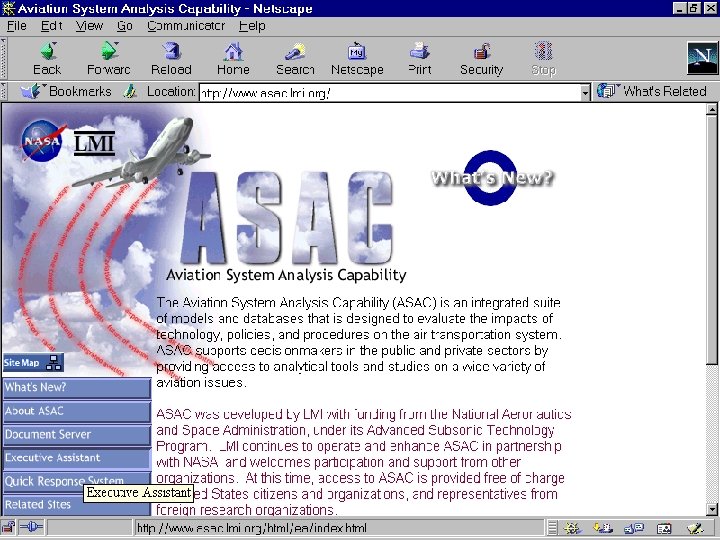Open the File menu
Viewport: 720px width, 540px height.
coord(17,26)
